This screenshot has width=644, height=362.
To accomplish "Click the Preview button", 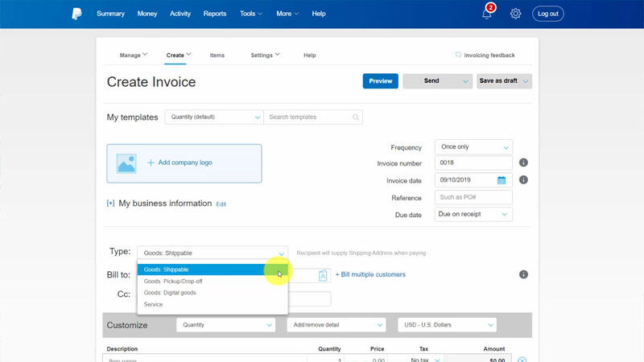I will coord(380,81).
